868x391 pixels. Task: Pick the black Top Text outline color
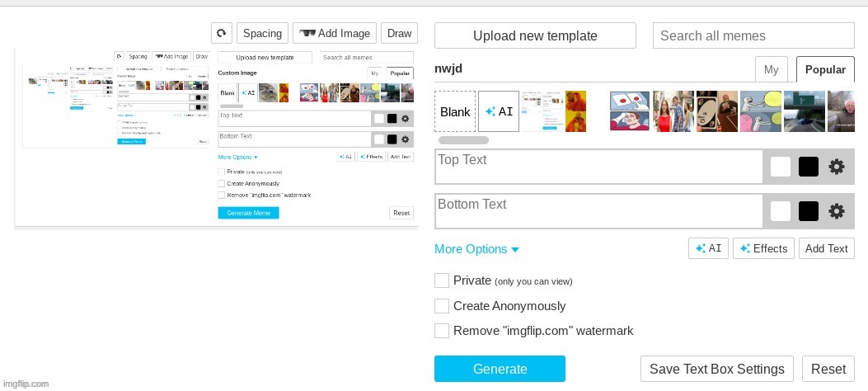tap(808, 167)
